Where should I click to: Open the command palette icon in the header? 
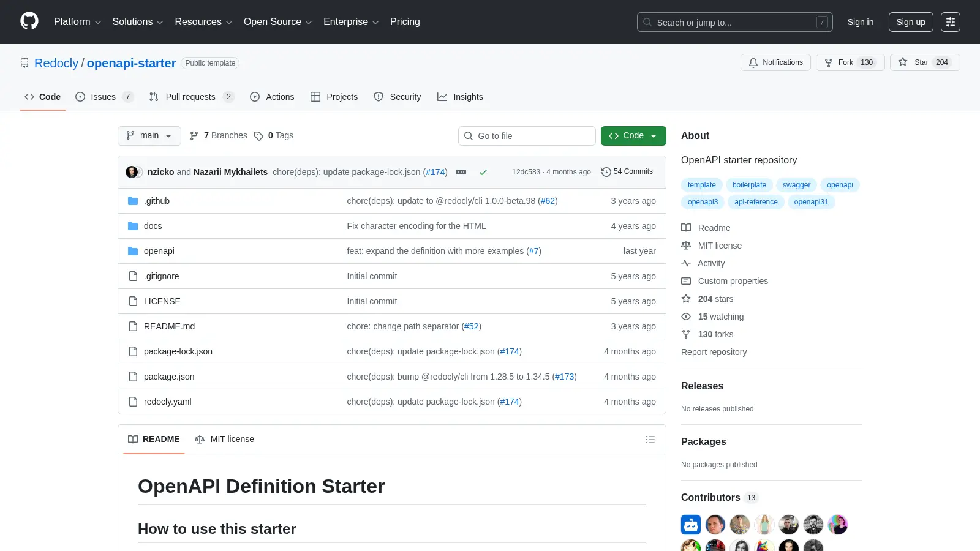951,22
